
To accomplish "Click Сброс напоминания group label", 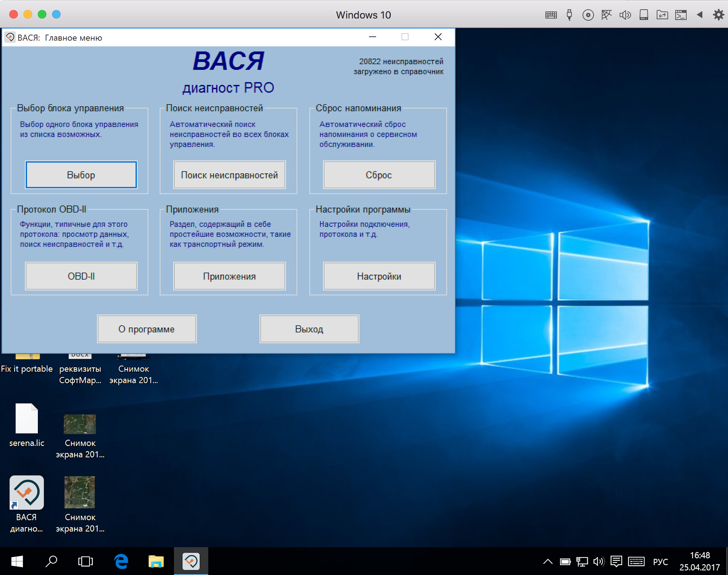I will click(x=358, y=108).
